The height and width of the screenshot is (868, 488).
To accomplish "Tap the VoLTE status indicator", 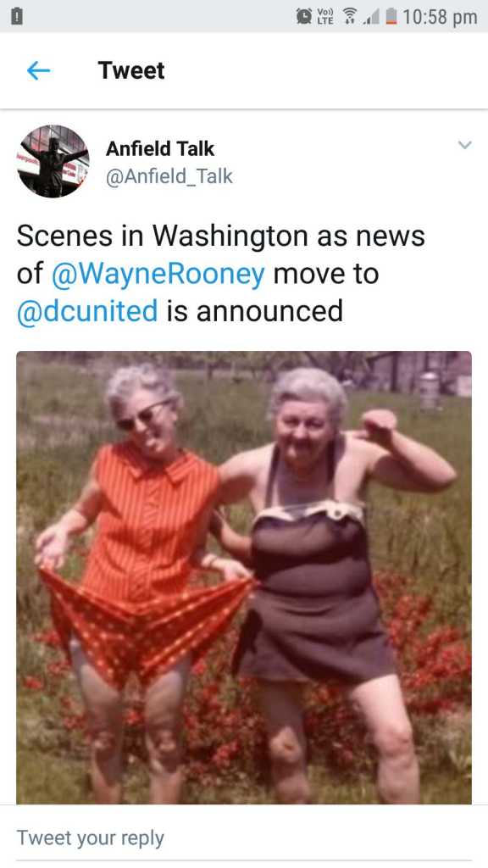I will tap(326, 17).
